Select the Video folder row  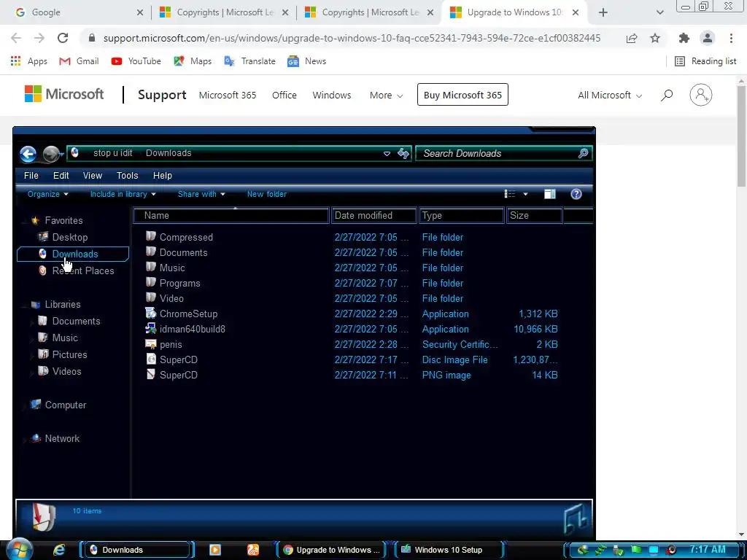[352, 298]
